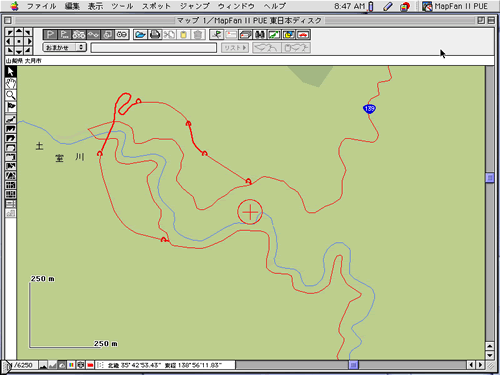Click the open folder toolbar icon
500x375 pixels.
(140, 35)
